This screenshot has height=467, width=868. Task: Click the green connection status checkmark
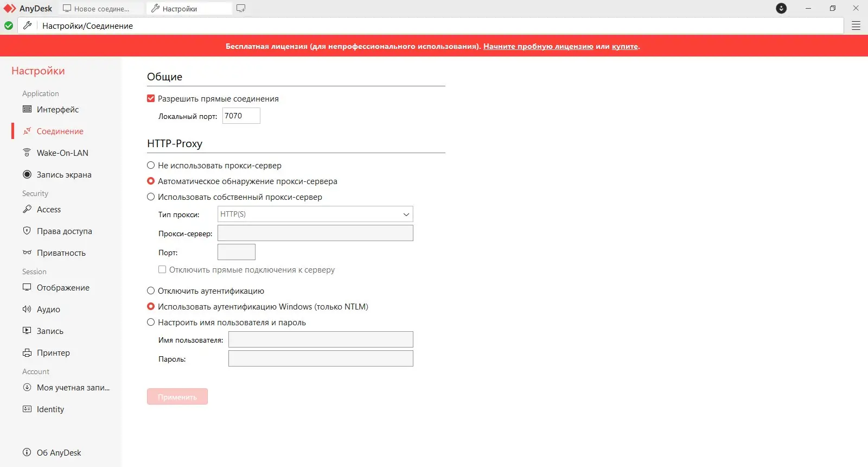coord(9,26)
